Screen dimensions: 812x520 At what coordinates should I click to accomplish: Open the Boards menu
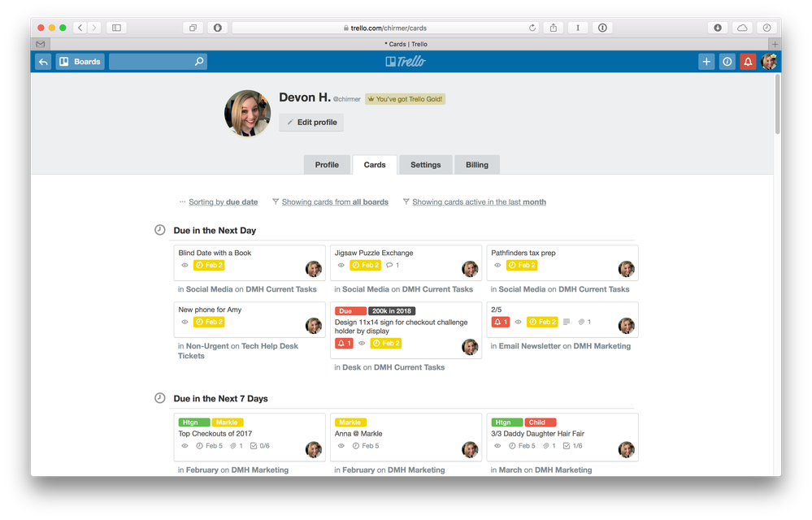click(x=80, y=62)
